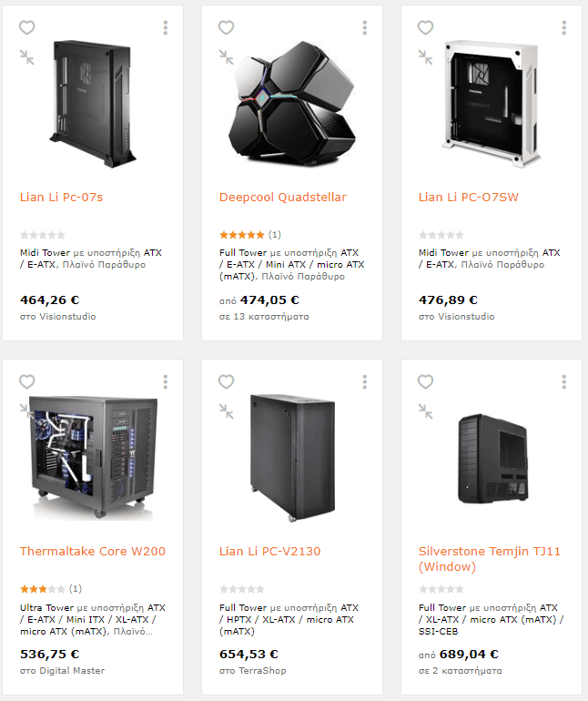
Task: Open options menu for Thermaltake Core W200
Action: click(166, 381)
